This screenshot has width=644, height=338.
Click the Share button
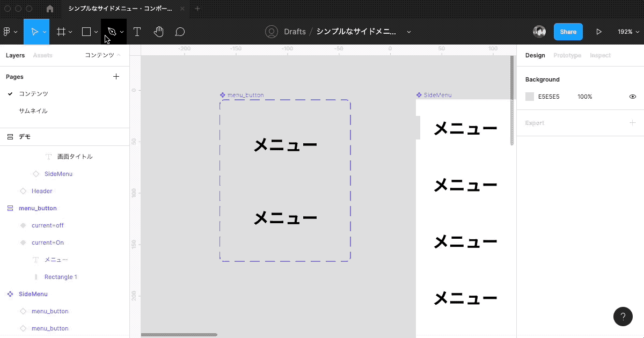(x=568, y=32)
